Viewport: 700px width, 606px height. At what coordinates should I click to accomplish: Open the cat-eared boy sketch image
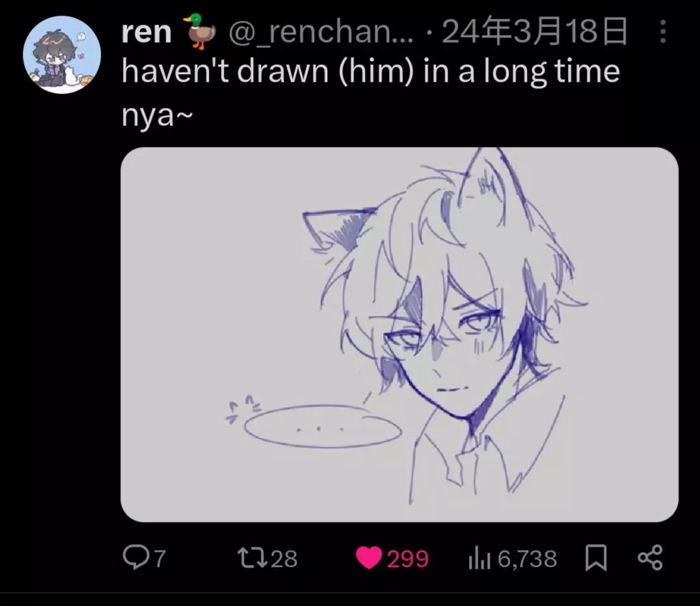point(399,334)
